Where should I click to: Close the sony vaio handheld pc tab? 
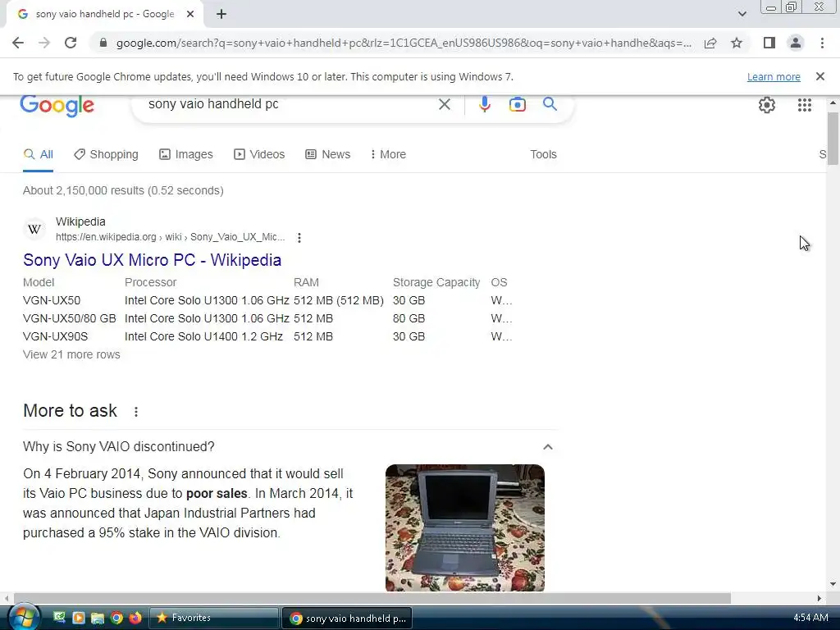(x=190, y=15)
